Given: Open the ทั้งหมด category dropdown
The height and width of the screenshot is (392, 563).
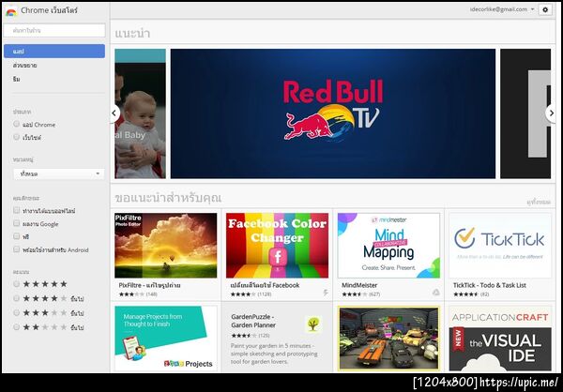Looking at the screenshot, I should [x=59, y=173].
